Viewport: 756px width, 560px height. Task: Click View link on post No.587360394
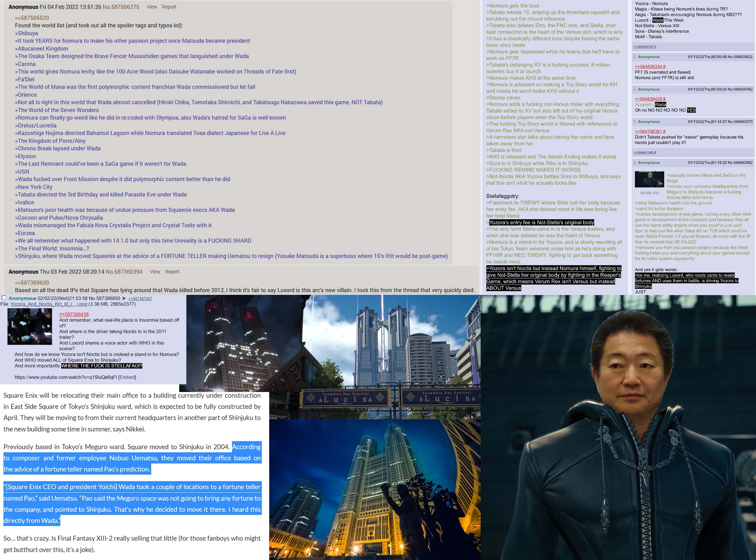click(x=155, y=272)
